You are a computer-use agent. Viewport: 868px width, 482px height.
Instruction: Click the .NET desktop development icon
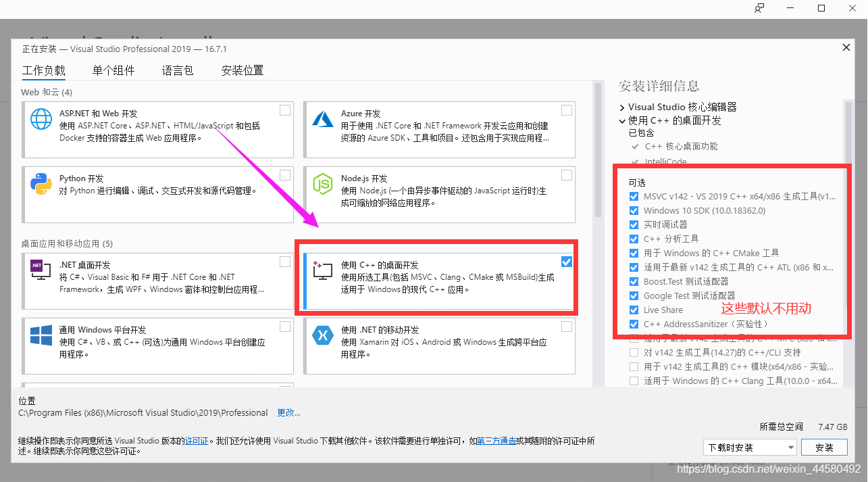(41, 270)
